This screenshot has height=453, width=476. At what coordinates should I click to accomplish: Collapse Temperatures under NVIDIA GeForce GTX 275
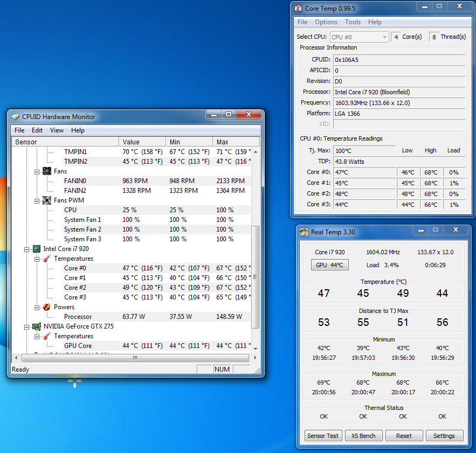click(37, 337)
